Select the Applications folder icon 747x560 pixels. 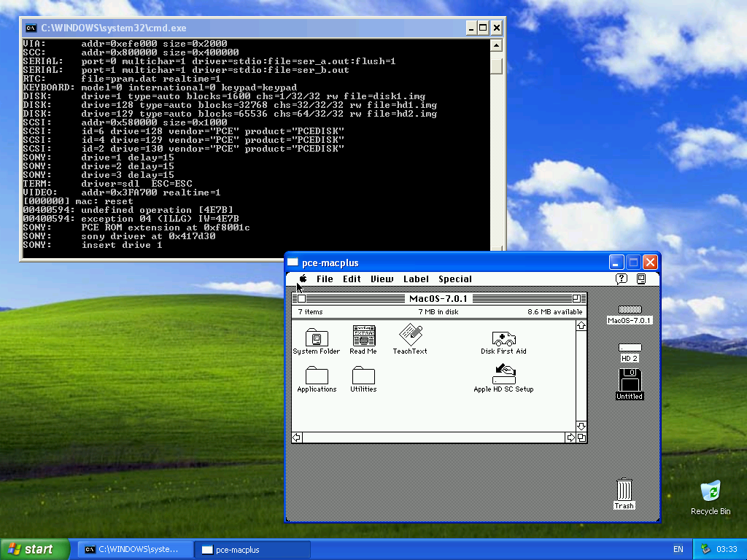pos(317,376)
